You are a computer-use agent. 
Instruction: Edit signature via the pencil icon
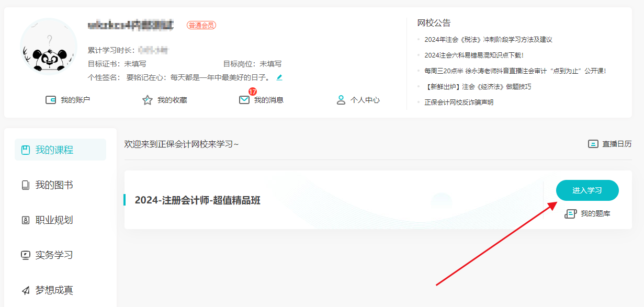click(x=279, y=77)
